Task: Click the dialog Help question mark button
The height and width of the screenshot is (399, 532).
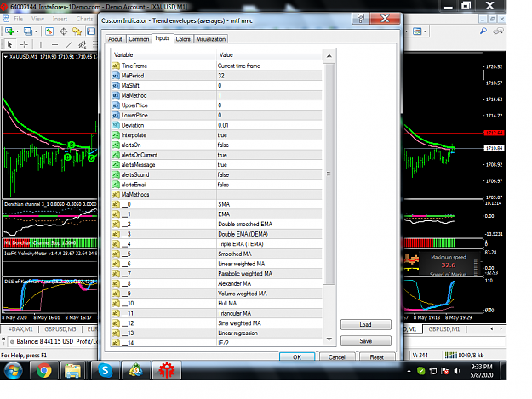Action: pyautogui.click(x=361, y=19)
